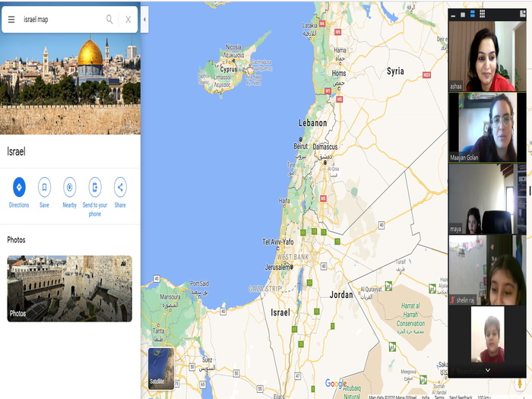Click 'Send to your phone' icon

tap(95, 187)
